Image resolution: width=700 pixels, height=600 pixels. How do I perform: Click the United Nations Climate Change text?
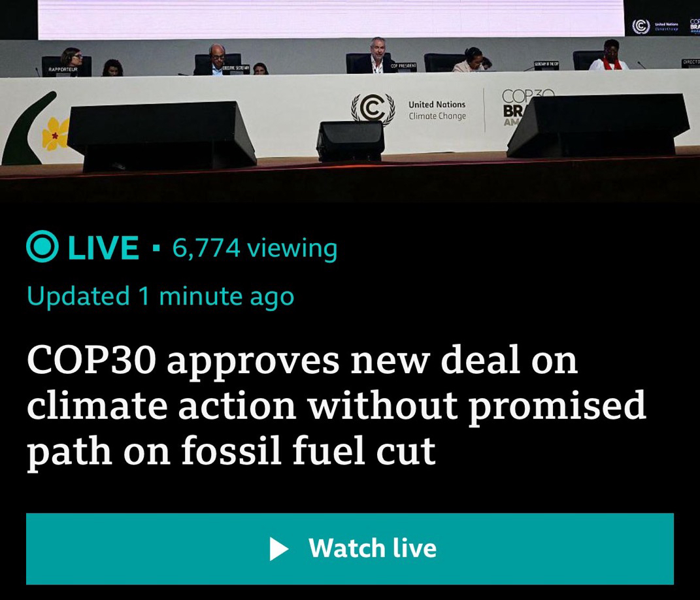tap(437, 110)
